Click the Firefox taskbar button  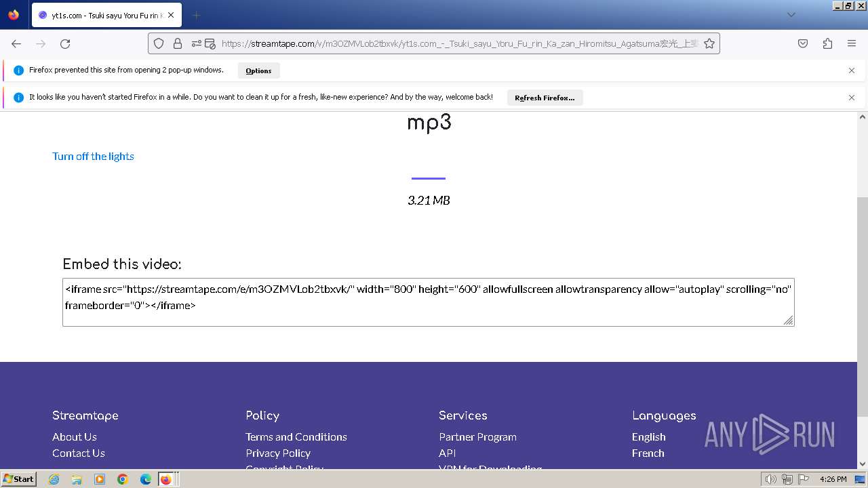click(166, 479)
